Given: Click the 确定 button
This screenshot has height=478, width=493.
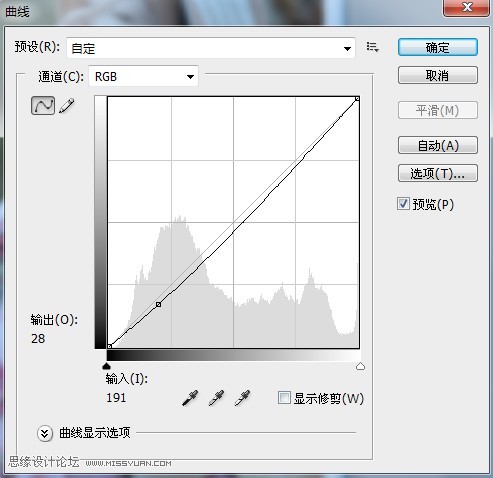Looking at the screenshot, I should (438, 47).
